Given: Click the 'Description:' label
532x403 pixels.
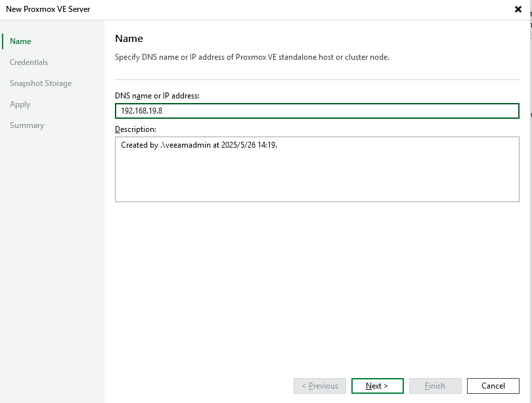Looking at the screenshot, I should (135, 129).
